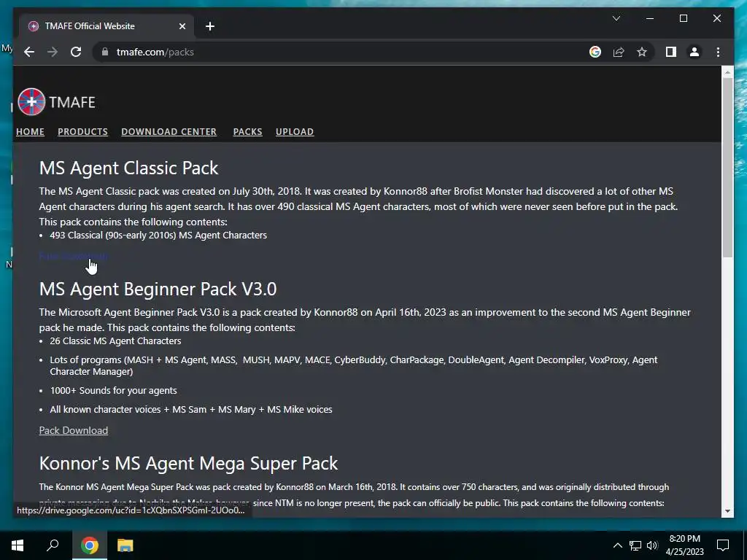Reload the page with the refresh icon
Image resolution: width=747 pixels, height=560 pixels.
click(76, 52)
